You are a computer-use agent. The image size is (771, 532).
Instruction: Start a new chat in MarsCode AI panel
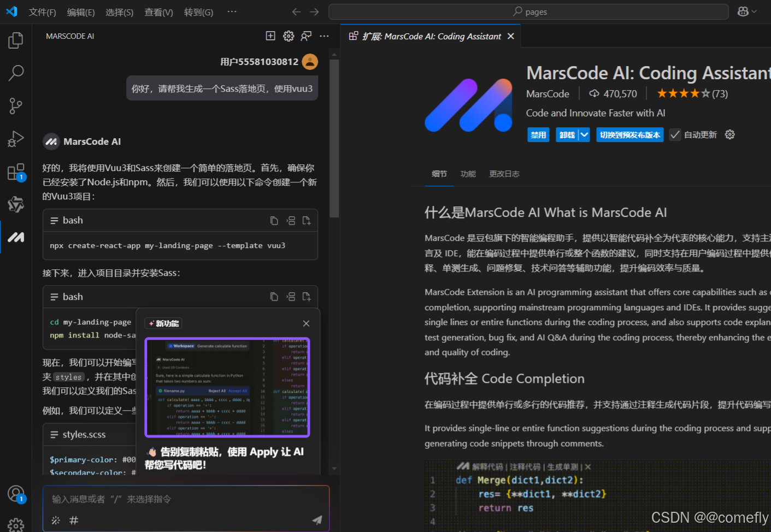click(270, 36)
